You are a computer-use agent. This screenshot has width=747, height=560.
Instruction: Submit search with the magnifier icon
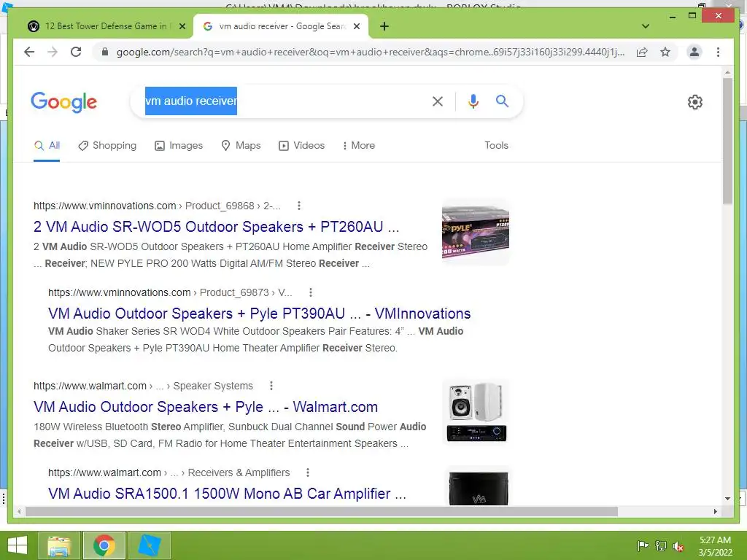coord(502,101)
